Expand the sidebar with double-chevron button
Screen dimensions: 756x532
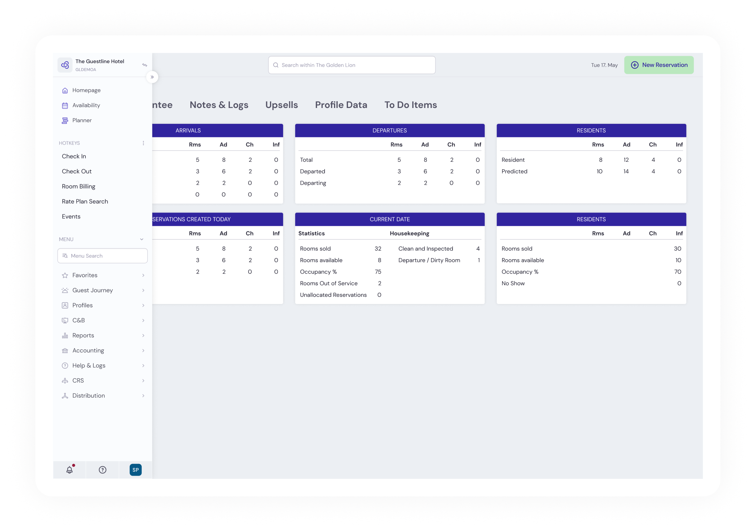pos(152,77)
